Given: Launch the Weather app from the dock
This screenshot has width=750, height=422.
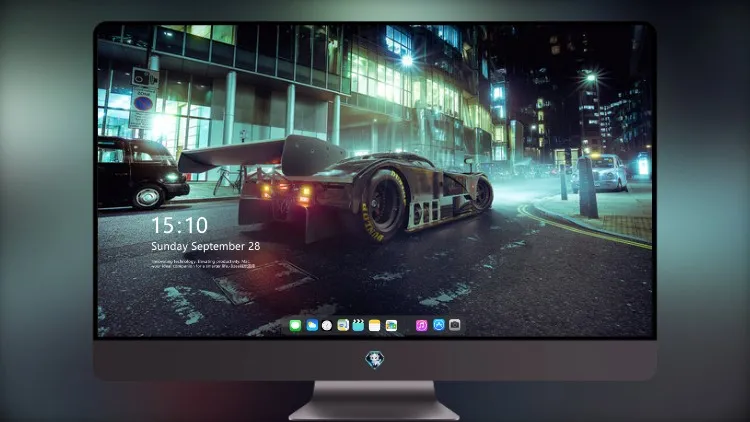Looking at the screenshot, I should 312,325.
